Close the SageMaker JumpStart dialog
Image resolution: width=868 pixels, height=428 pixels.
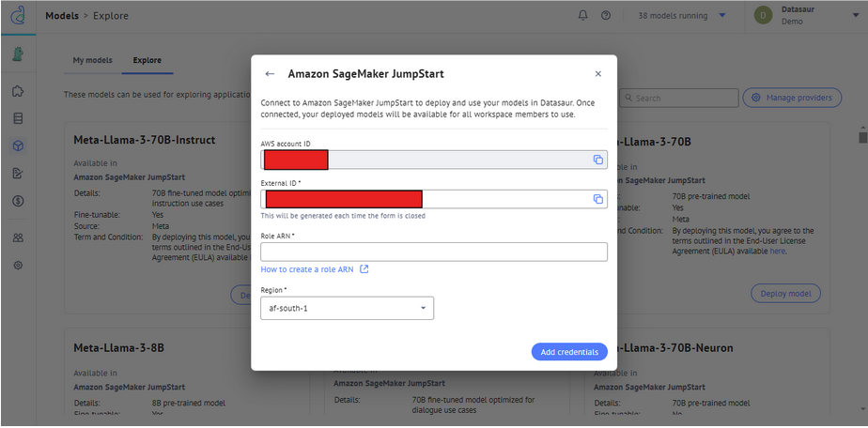pos(597,73)
